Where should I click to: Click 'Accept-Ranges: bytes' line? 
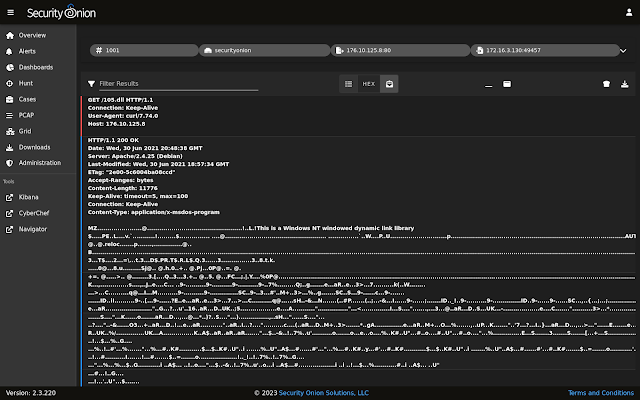tap(120, 180)
